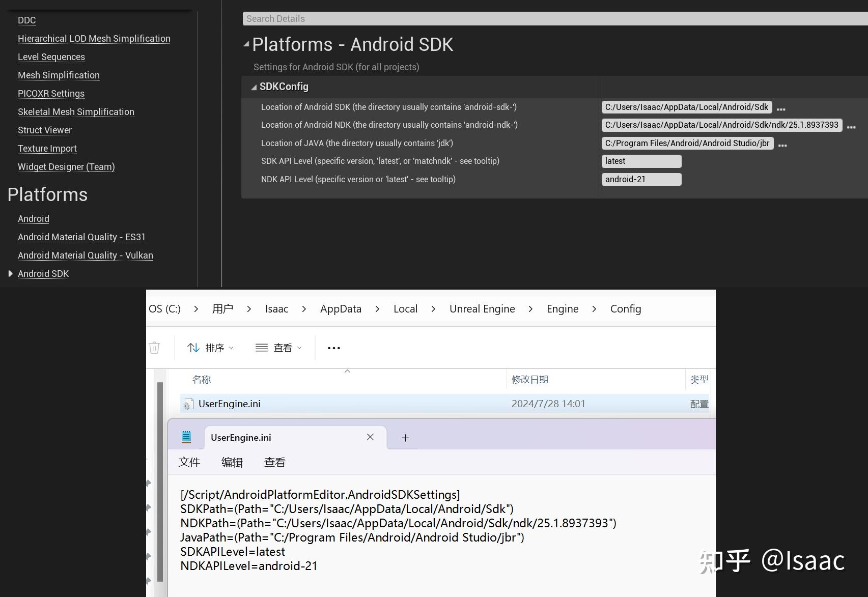Navigate to Config via the breadcrumb

[x=625, y=308]
